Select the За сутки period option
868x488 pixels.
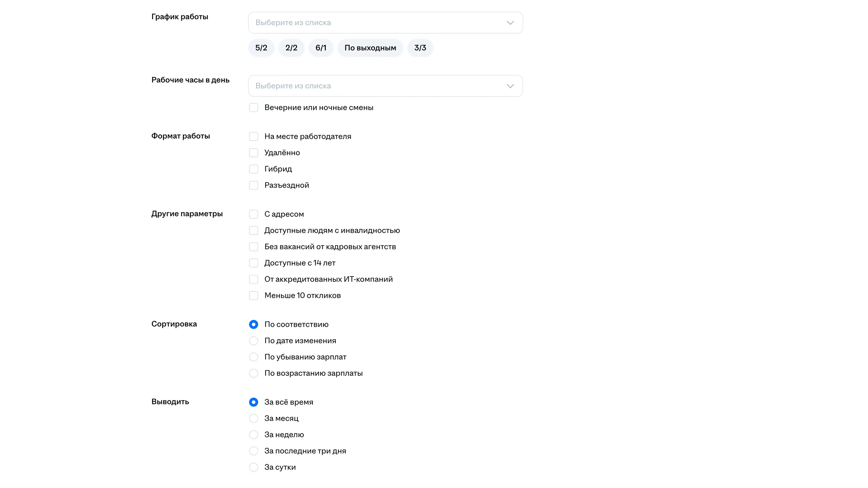tap(254, 467)
